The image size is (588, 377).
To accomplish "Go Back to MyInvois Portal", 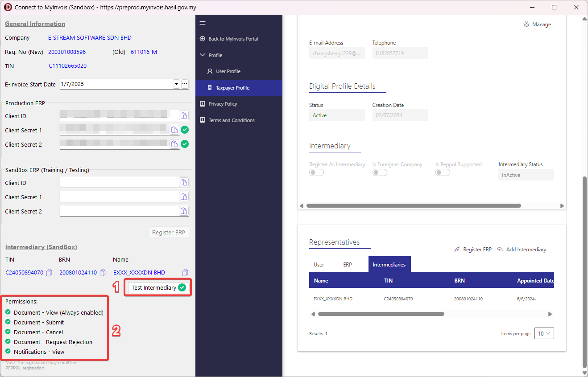I will (233, 39).
